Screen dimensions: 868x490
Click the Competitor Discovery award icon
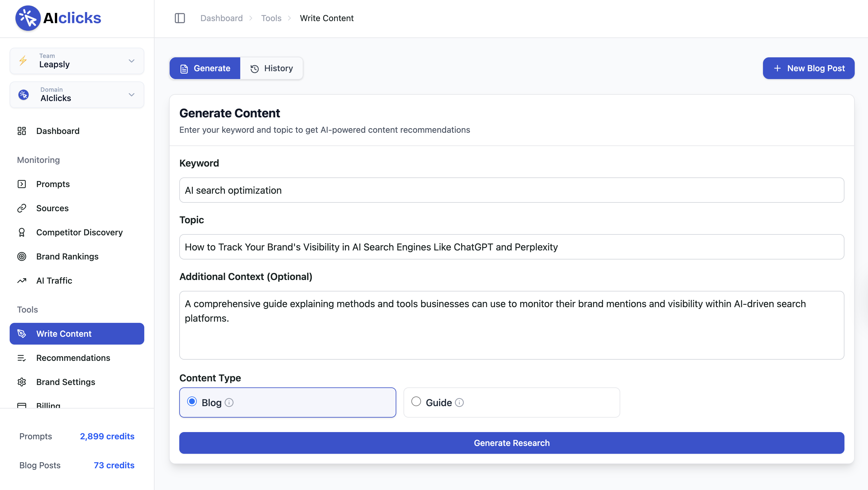[x=21, y=232]
